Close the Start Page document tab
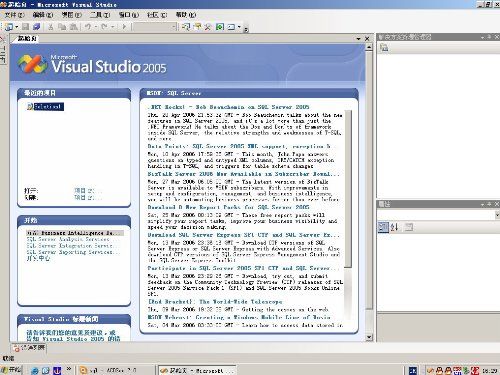This screenshot has width=500, height=375. (367, 39)
